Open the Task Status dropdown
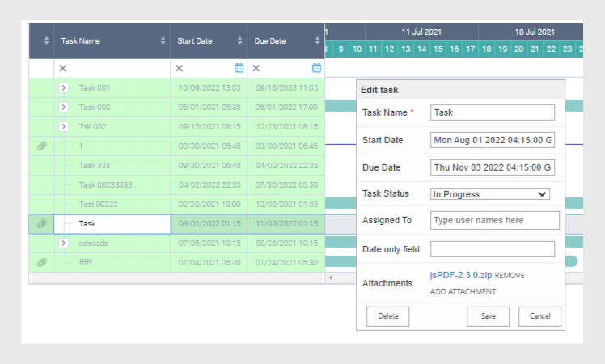Screen dimensions: 605x364 [490, 194]
